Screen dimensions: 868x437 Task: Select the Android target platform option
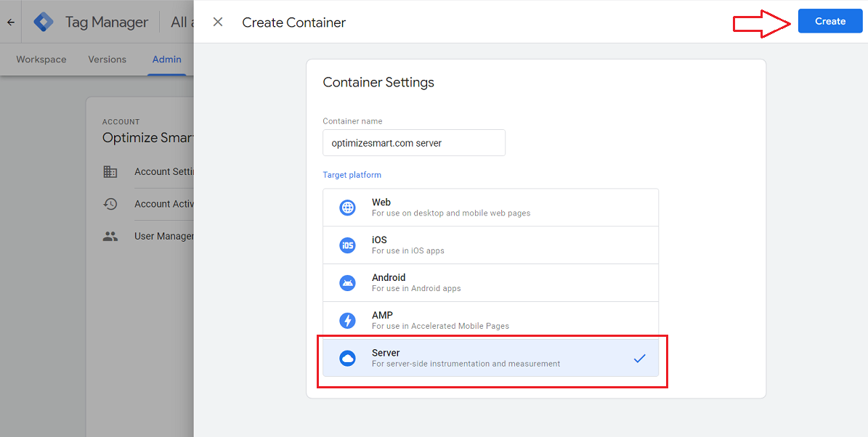(x=490, y=283)
